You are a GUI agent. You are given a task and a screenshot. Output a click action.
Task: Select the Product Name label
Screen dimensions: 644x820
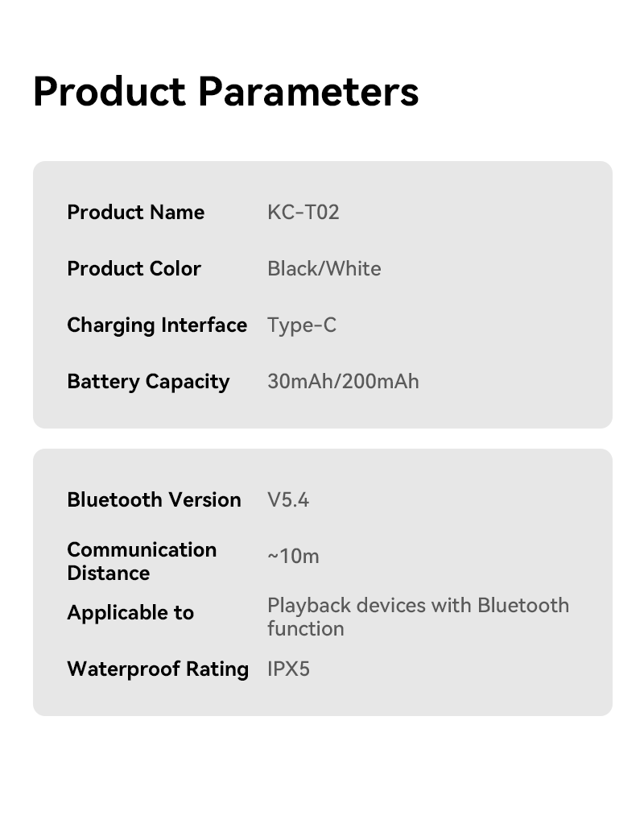(136, 213)
